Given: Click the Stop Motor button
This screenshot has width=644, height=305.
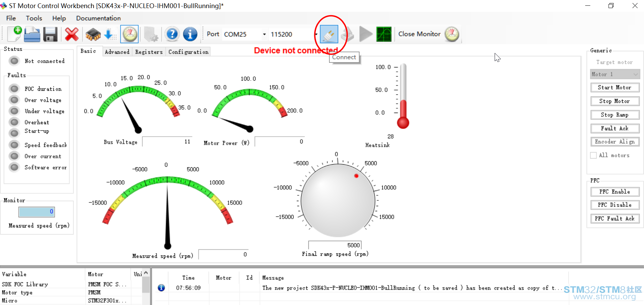Looking at the screenshot, I should (615, 101).
